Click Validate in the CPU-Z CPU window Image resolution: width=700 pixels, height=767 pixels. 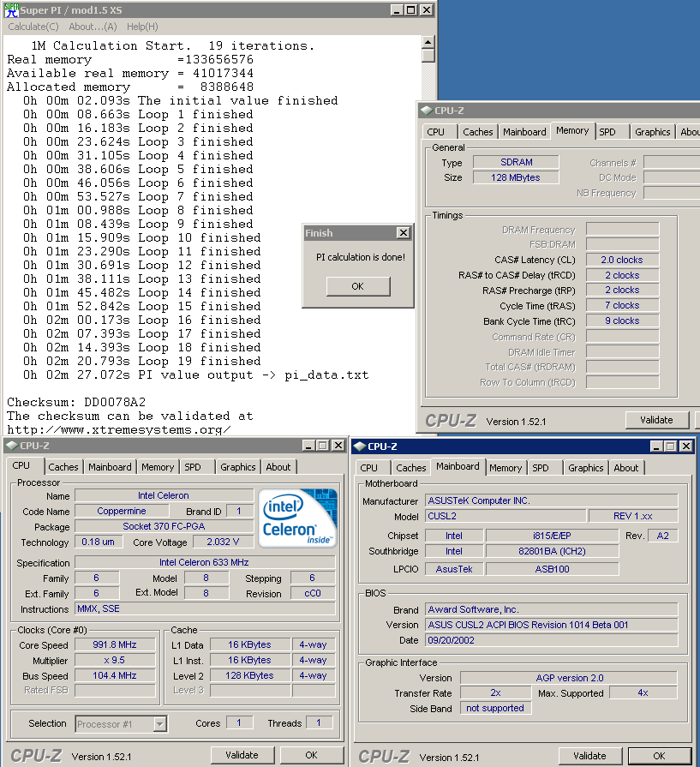coord(241,755)
